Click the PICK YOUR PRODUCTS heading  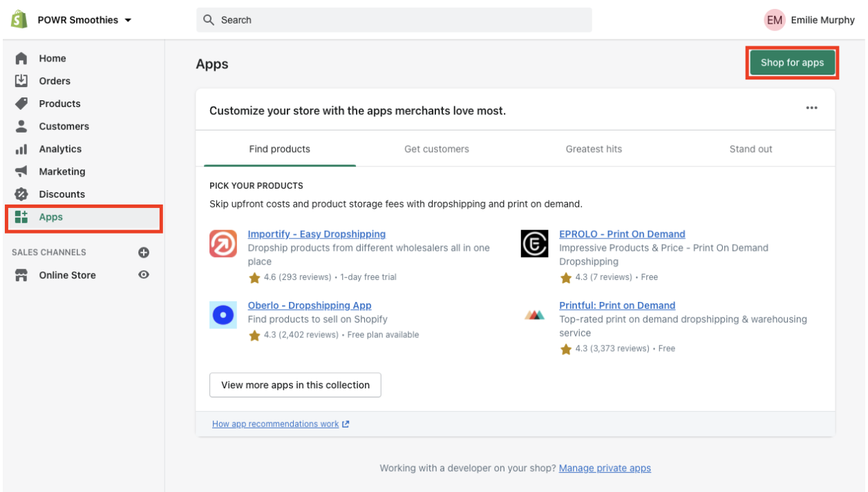click(x=256, y=186)
